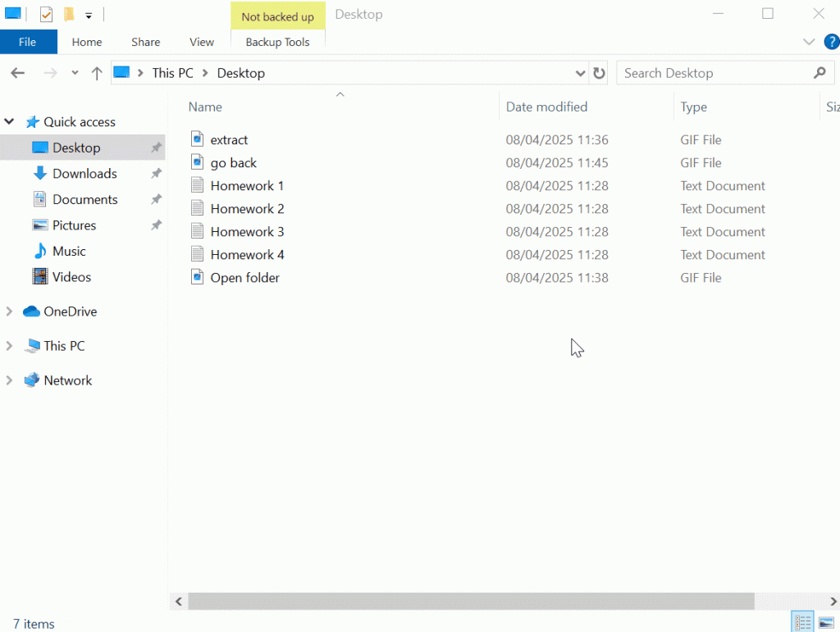
Task: Collapse the Quick access section
Action: click(x=10, y=122)
